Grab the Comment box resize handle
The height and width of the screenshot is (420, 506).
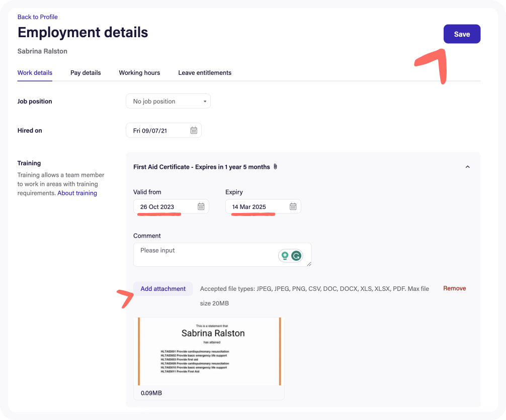click(x=309, y=264)
